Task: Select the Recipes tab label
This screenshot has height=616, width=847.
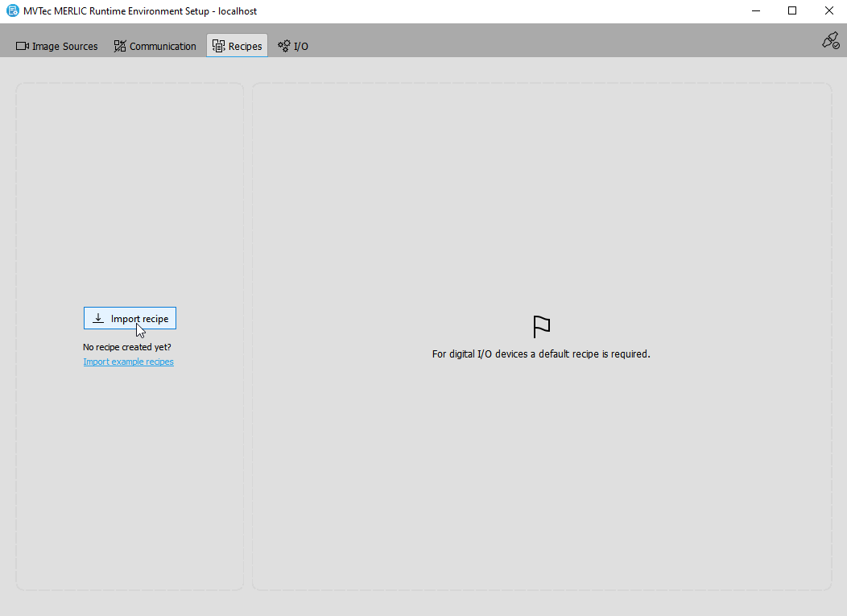Action: click(x=245, y=47)
